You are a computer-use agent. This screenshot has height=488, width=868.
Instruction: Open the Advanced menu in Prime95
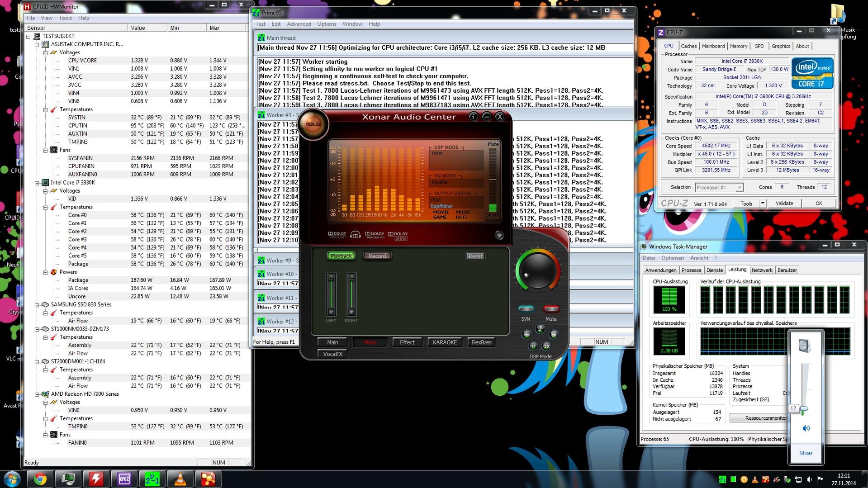299,24
